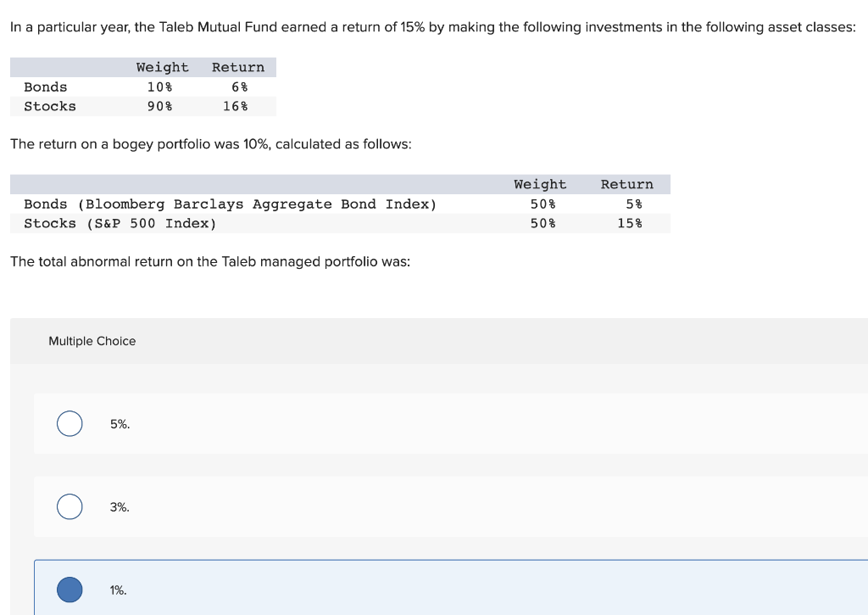Click the Weight column header in first table
The height and width of the screenshot is (615, 868).
(163, 67)
